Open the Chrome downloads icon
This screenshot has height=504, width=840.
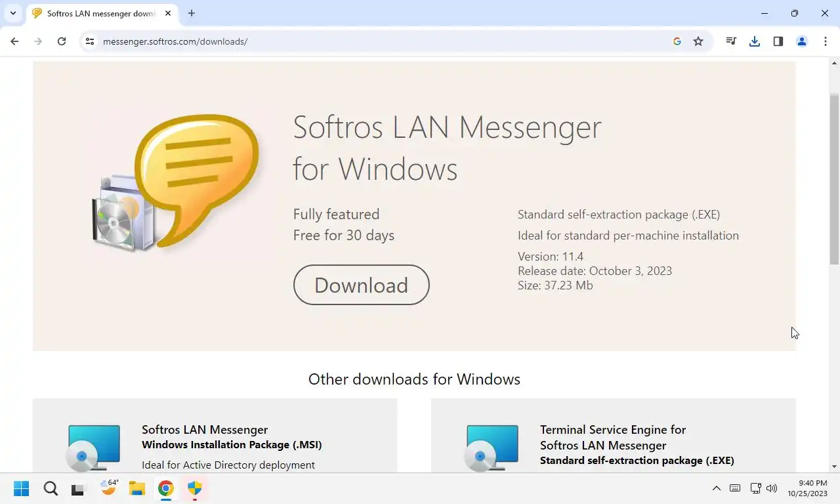[755, 41]
